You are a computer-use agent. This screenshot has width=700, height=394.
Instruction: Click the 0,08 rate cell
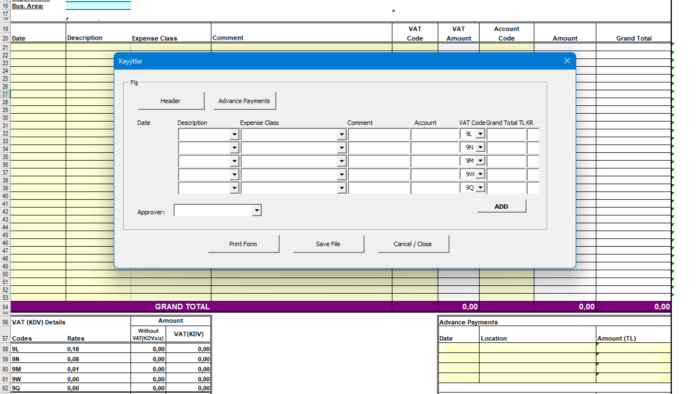73,359
